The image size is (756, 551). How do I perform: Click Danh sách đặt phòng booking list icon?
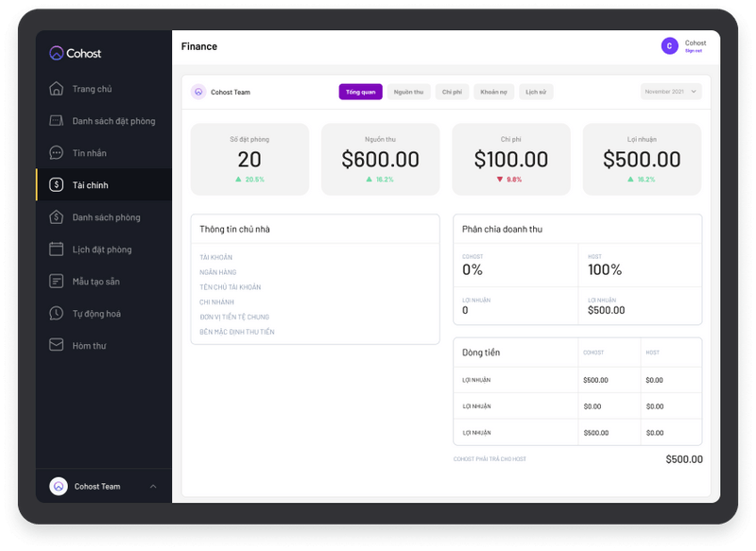pyautogui.click(x=57, y=121)
